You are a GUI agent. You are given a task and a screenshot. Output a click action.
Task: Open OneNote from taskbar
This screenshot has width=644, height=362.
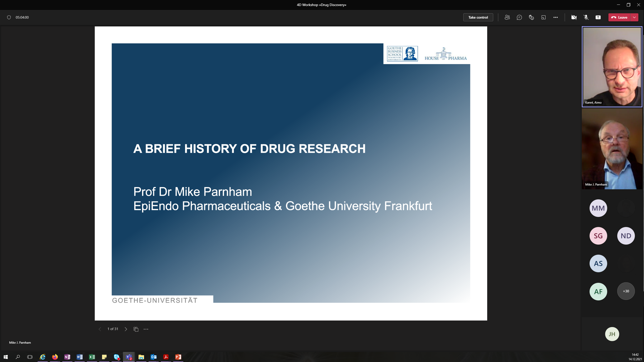(67, 357)
